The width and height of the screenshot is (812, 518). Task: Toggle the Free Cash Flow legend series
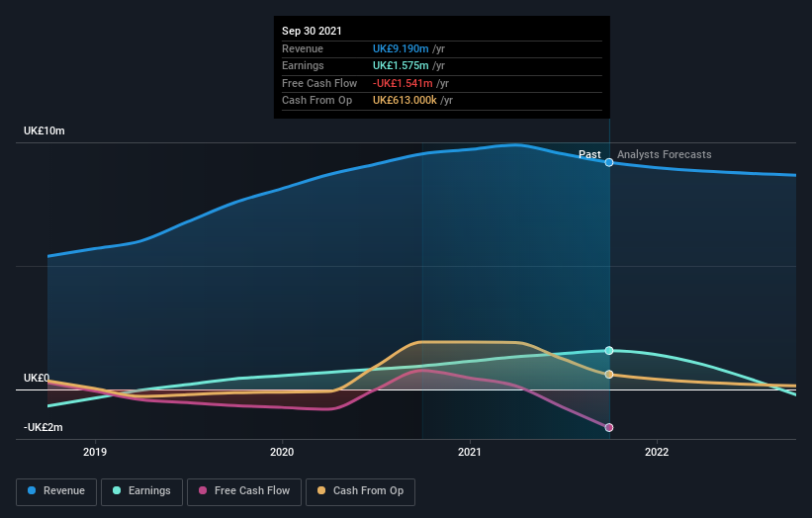[x=244, y=491]
